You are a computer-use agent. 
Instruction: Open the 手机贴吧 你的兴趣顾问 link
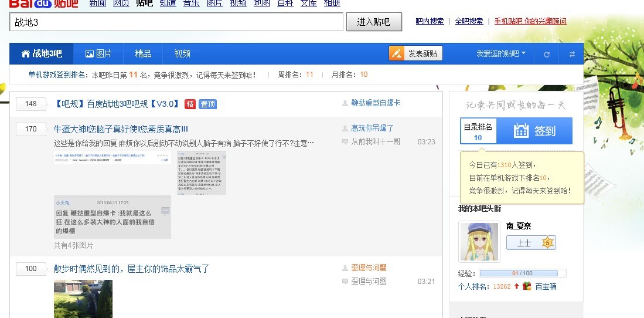[530, 21]
